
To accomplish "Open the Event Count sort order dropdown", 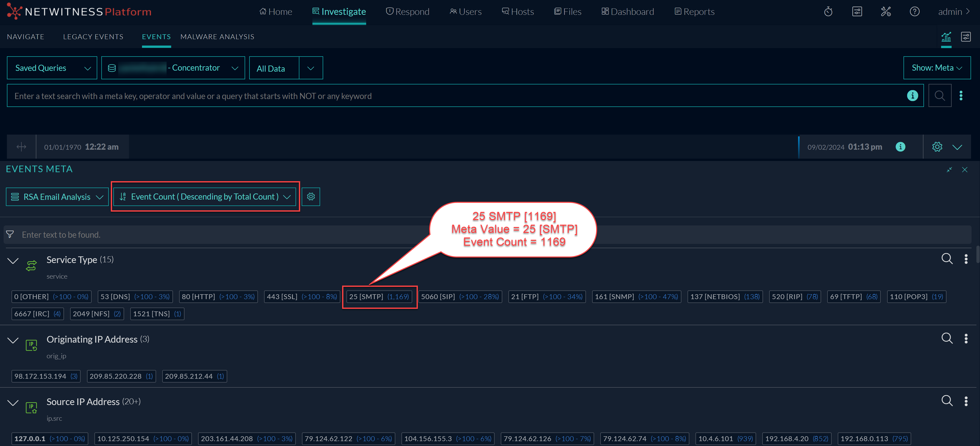I will (205, 197).
